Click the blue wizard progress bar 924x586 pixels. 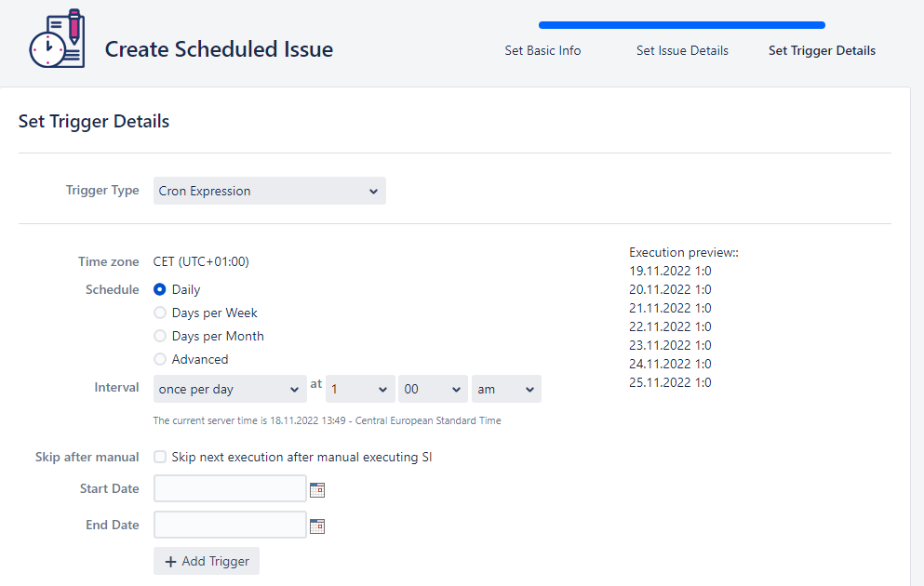tap(682, 25)
